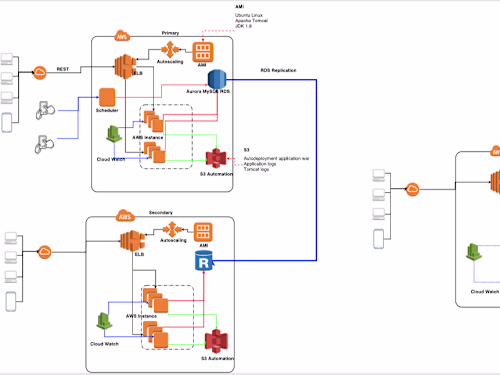500x375 pixels.
Task: Select the internet cloud icon in the right-hand diagram
Action: (x=412, y=189)
